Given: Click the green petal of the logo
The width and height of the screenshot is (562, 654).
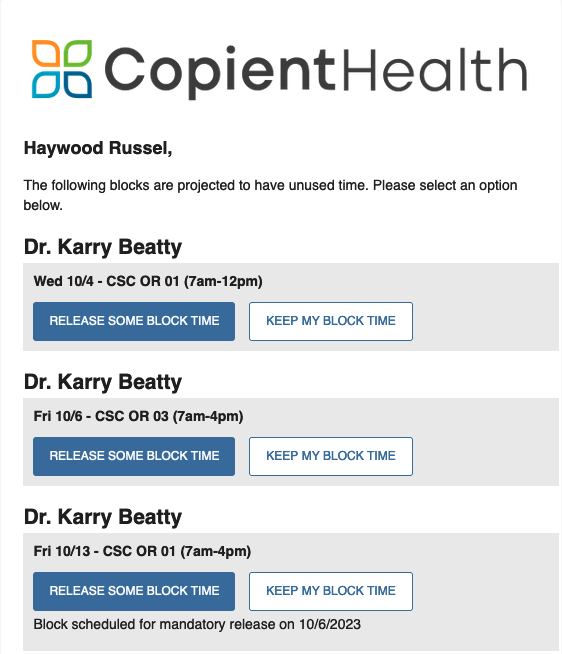Looking at the screenshot, I should pos(78,53).
